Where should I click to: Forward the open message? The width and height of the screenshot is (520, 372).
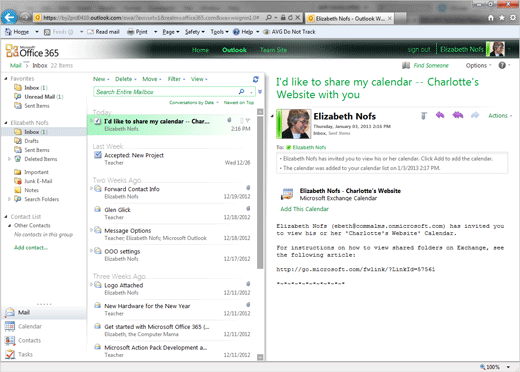475,115
